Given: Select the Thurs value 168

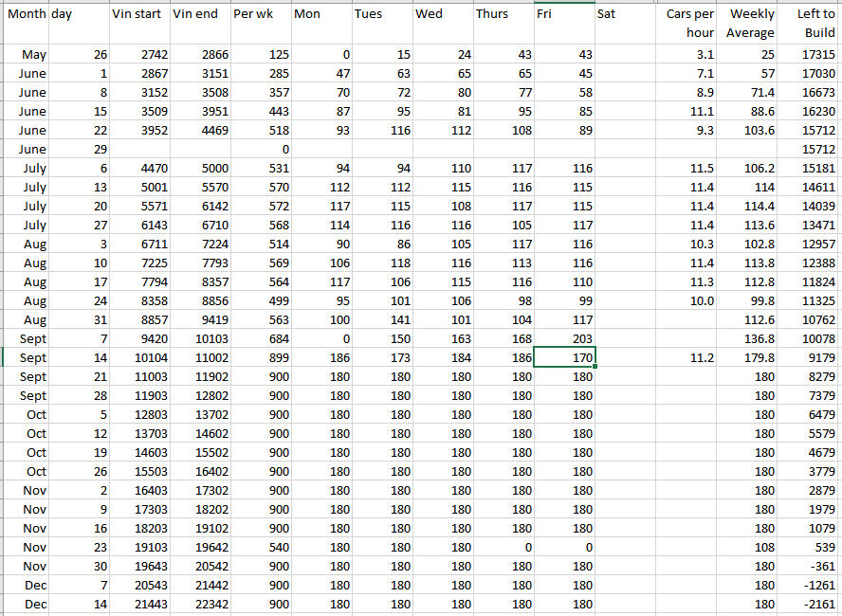Looking at the screenshot, I should click(x=504, y=339).
